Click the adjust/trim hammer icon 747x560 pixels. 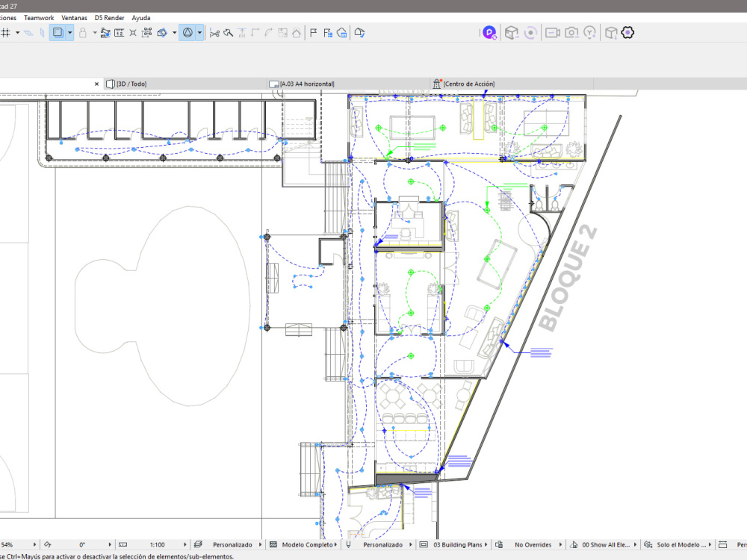[228, 33]
